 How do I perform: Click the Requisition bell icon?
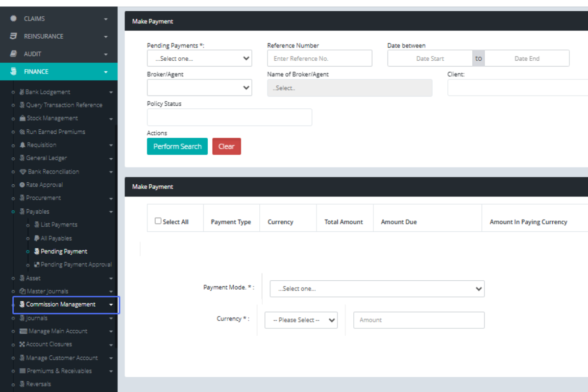(x=23, y=145)
